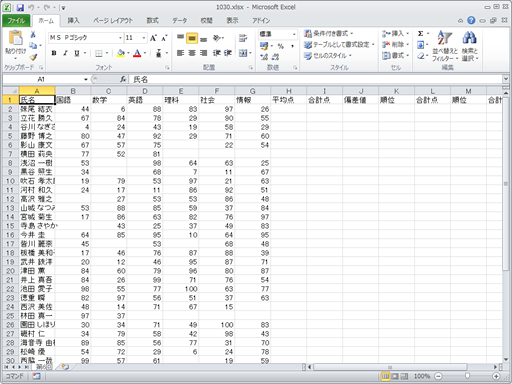Screen dimensions: 512x384
Task: Open セルのスタイル cell styles menu
Action: coord(328,56)
